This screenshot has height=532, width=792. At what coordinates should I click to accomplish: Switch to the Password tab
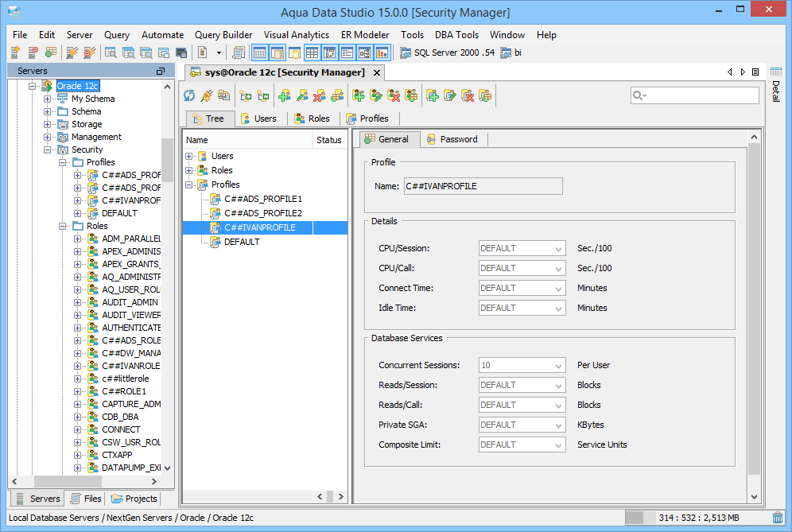pyautogui.click(x=452, y=139)
